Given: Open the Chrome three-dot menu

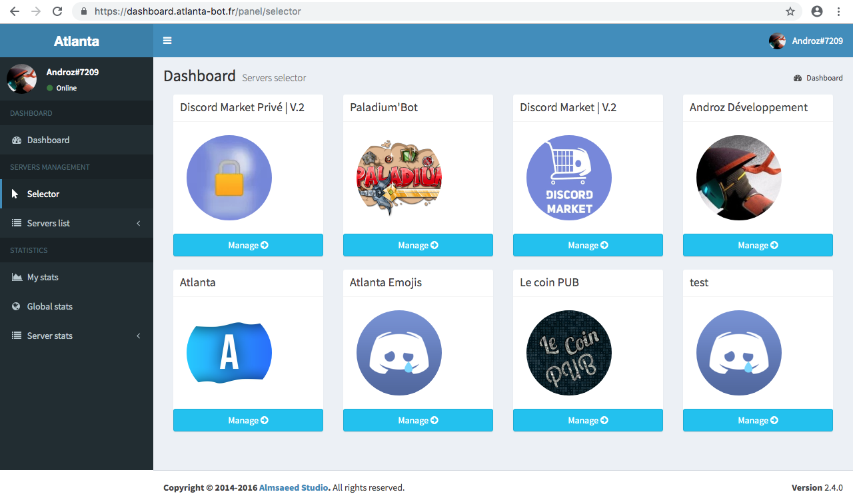Looking at the screenshot, I should coord(838,11).
